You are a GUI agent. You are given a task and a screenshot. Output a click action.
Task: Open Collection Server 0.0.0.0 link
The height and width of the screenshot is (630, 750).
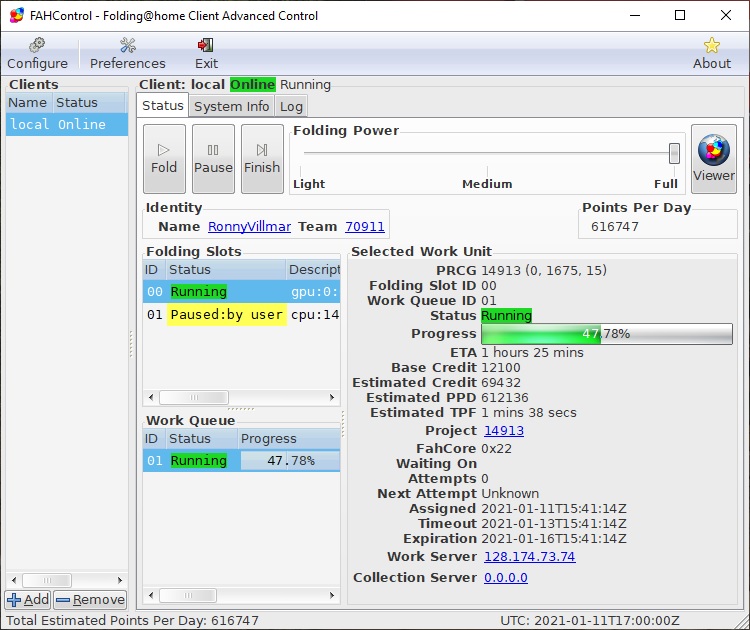(x=506, y=577)
